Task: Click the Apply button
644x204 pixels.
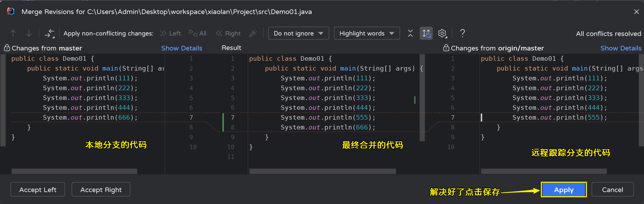Action: [564, 190]
